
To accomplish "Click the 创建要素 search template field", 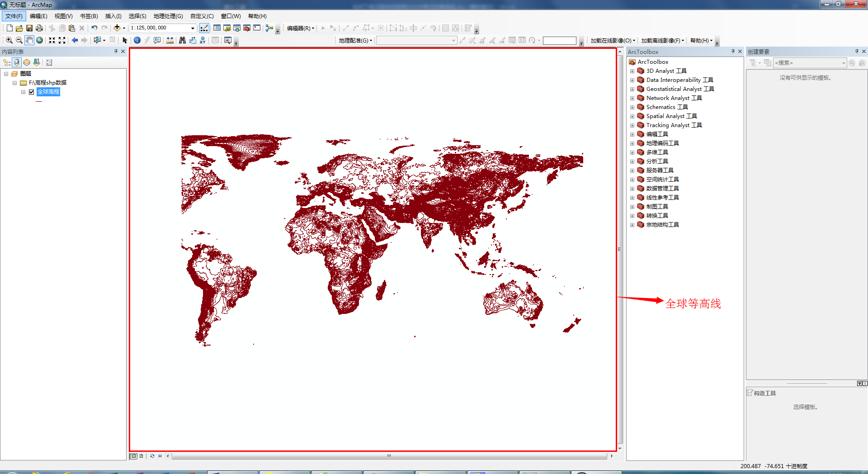I will click(x=810, y=63).
